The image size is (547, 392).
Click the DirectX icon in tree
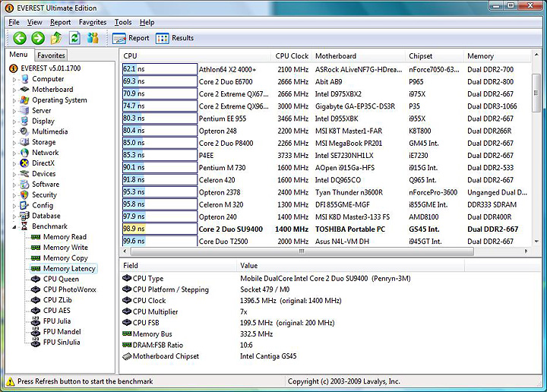point(24,163)
